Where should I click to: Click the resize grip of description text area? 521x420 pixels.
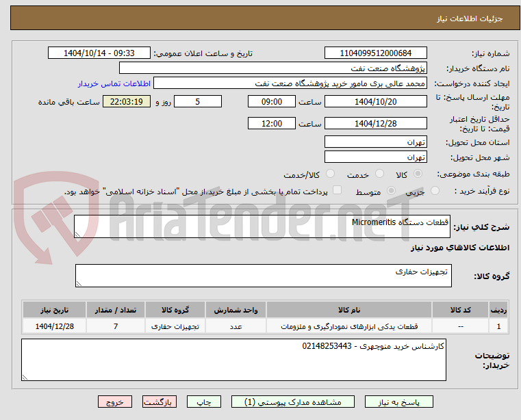(x=77, y=235)
